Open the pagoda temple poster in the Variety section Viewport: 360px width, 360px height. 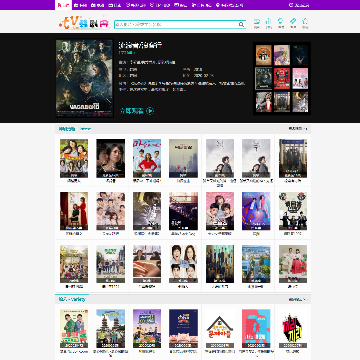click(x=111, y=328)
